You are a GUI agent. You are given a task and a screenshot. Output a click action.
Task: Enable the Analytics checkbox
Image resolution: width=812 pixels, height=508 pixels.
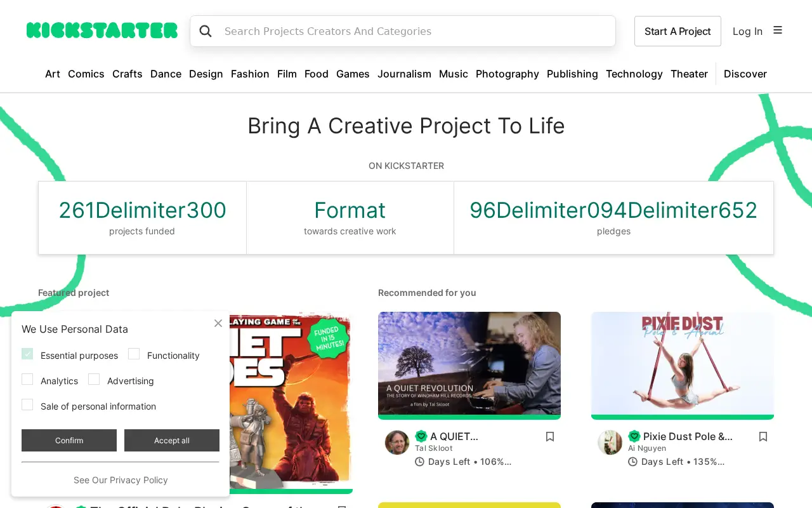[x=27, y=379]
